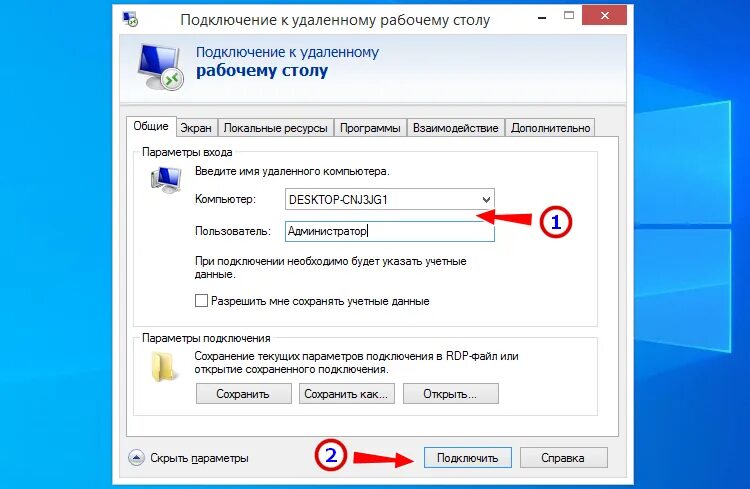The width and height of the screenshot is (750, 489).
Task: Expand the Компьютер dropdown arrow
Action: (486, 200)
